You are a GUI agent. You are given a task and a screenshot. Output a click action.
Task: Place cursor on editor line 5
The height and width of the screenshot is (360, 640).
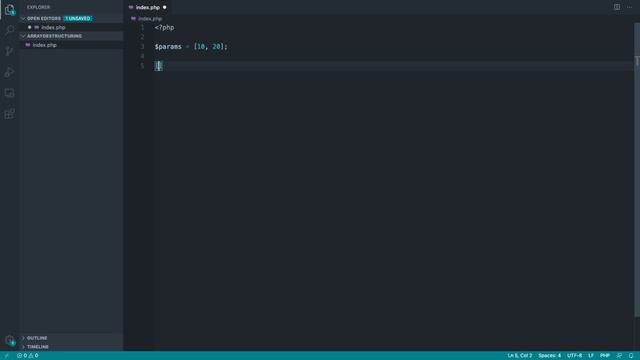click(394, 66)
